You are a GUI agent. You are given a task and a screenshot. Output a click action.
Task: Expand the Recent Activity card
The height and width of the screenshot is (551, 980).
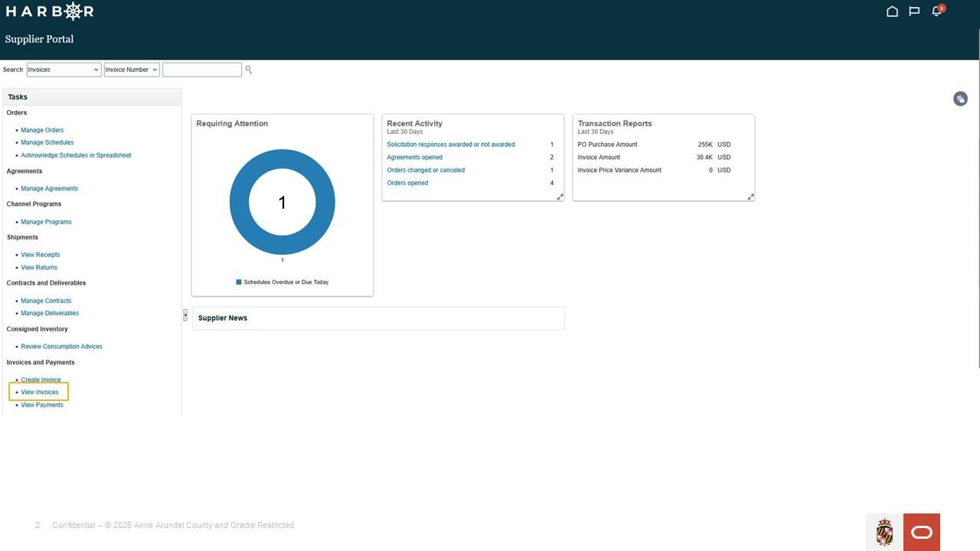pos(560,197)
